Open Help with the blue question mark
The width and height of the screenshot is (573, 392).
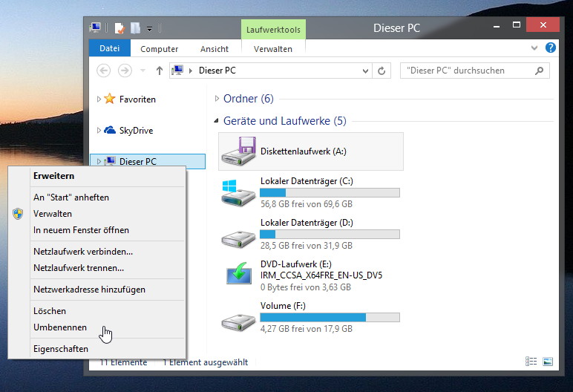click(x=550, y=48)
